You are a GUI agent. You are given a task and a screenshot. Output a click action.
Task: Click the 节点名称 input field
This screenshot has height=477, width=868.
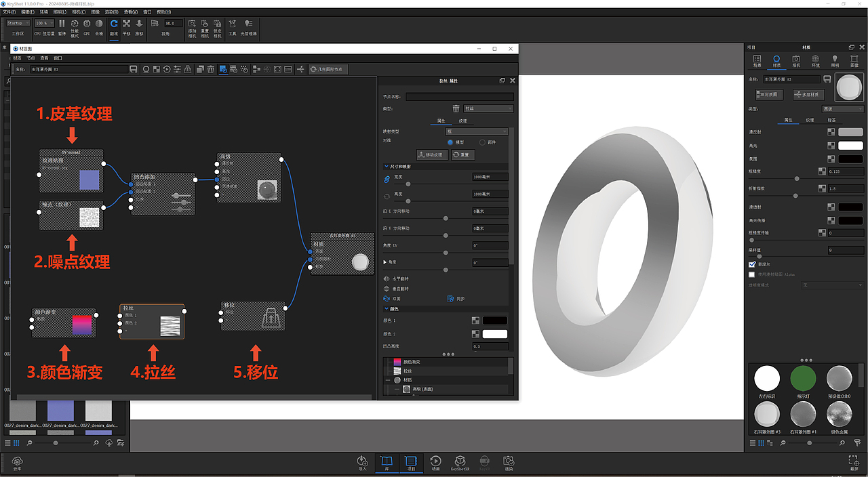pos(459,97)
